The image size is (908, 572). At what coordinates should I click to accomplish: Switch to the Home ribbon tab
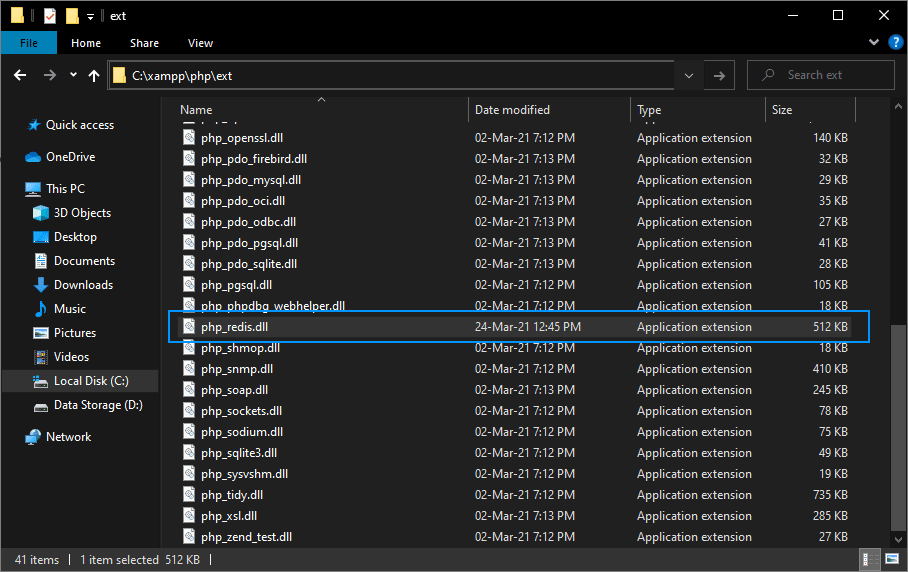pyautogui.click(x=86, y=43)
